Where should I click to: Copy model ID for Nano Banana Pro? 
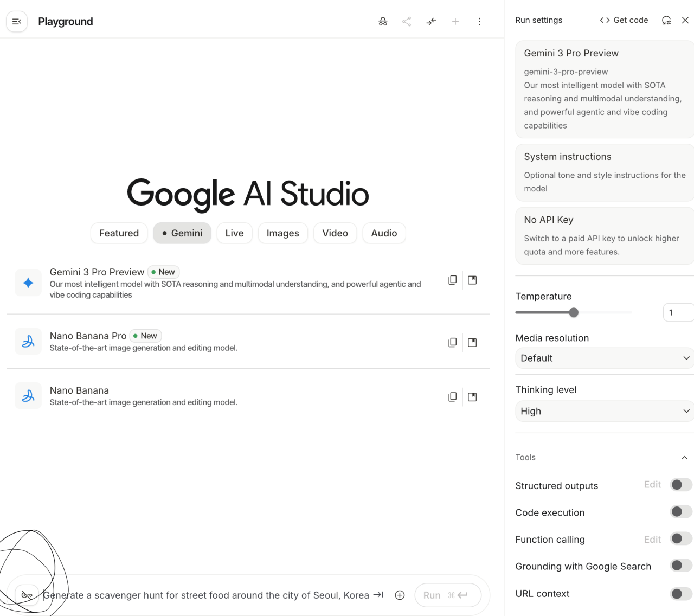tap(452, 342)
